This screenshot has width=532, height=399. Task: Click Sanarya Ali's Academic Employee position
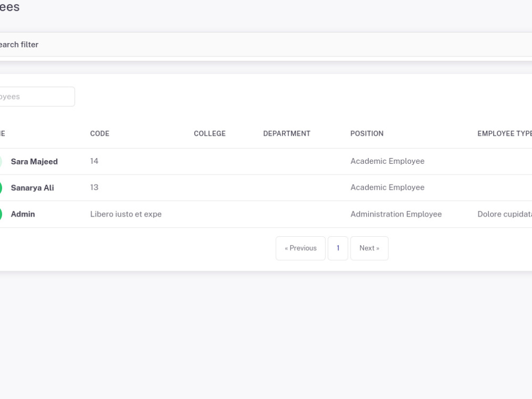(x=387, y=187)
